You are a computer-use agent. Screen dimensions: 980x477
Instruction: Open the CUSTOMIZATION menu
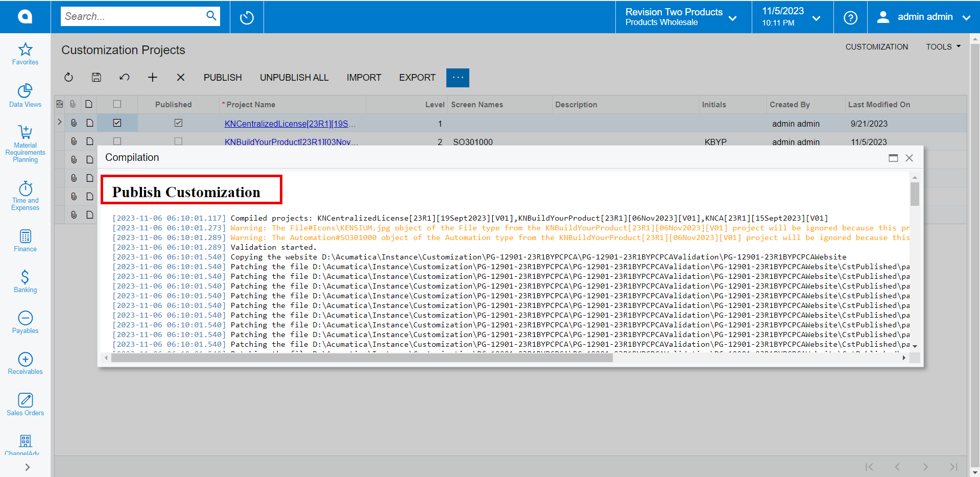876,46
